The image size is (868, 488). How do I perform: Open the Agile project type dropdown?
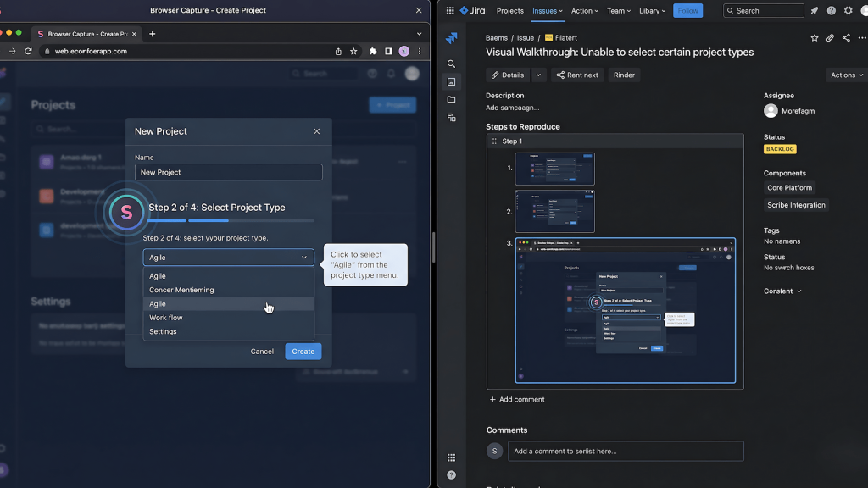coord(228,257)
